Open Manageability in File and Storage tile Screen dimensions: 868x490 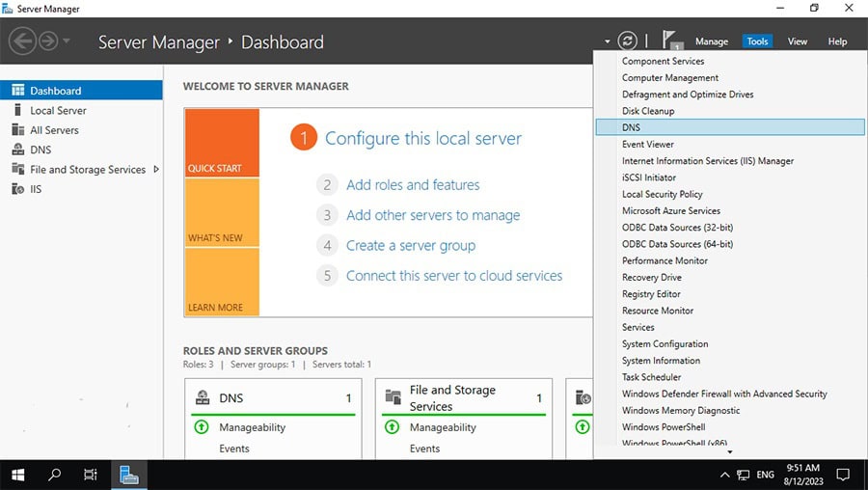443,427
